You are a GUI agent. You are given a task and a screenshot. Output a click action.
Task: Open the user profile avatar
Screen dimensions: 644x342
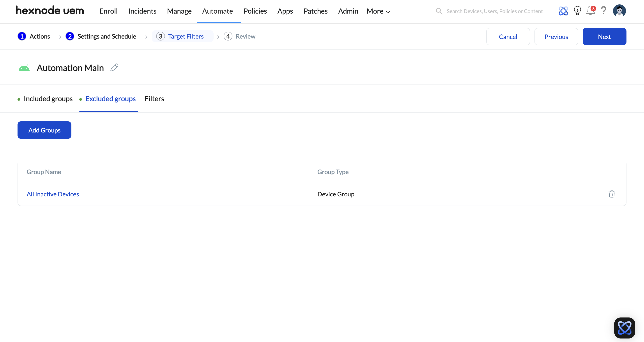click(x=619, y=11)
